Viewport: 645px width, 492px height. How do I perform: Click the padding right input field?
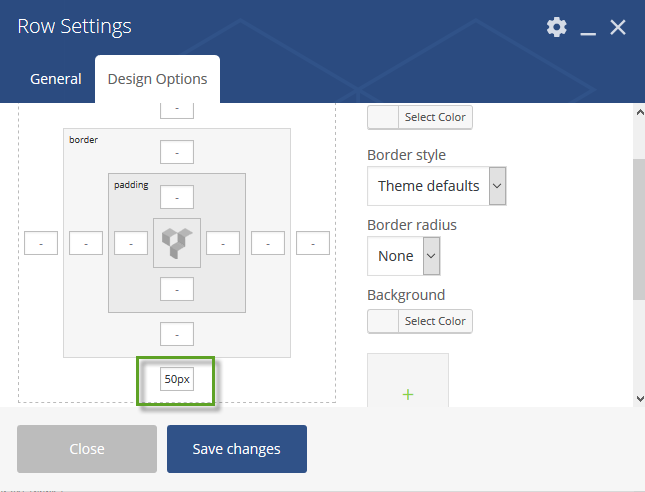[x=223, y=243]
